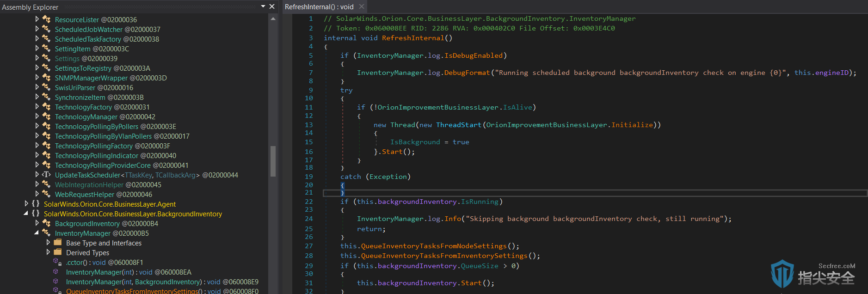The image size is (868, 294).
Task: Click the SettingsToRegistry class icon
Action: tap(46, 68)
